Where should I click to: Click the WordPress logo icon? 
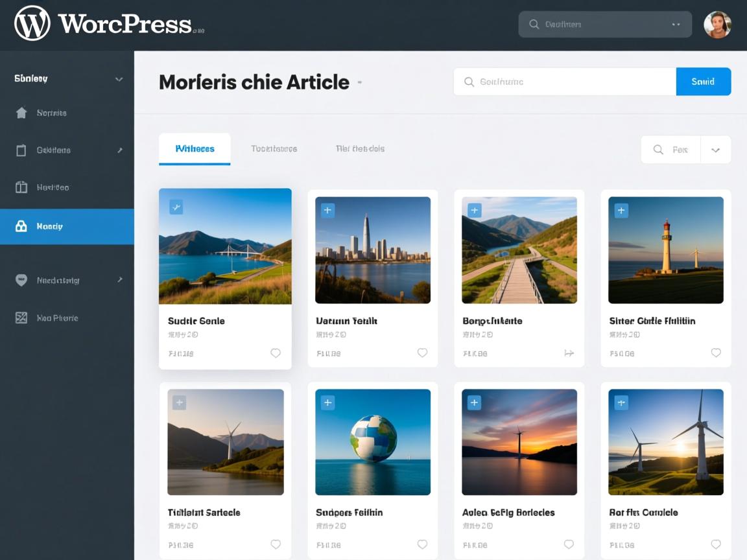[x=32, y=24]
